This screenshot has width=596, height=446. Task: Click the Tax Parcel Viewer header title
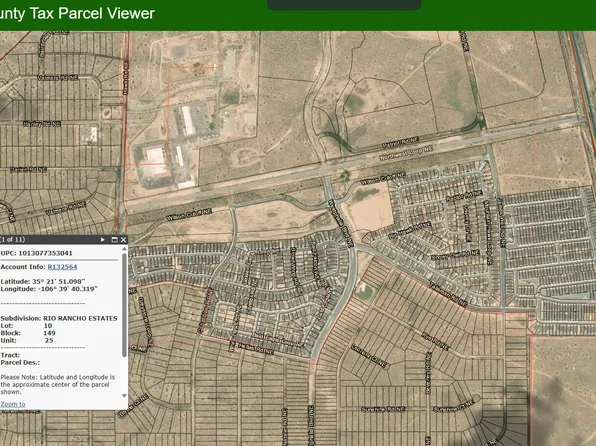pyautogui.click(x=77, y=14)
